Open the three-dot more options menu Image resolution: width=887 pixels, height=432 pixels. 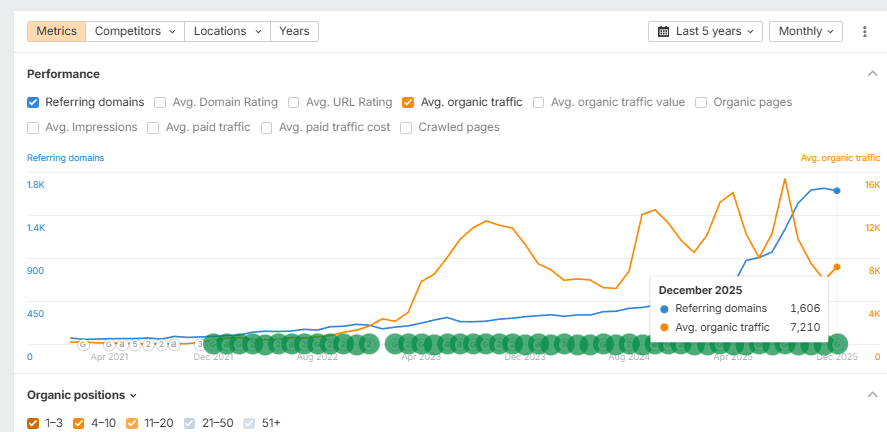click(865, 32)
